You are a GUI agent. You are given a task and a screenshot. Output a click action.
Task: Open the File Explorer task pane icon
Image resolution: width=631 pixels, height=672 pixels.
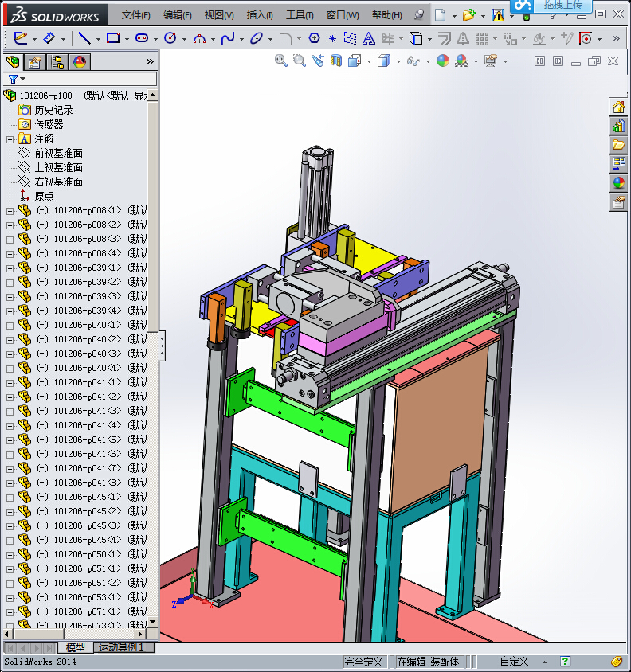[618, 145]
